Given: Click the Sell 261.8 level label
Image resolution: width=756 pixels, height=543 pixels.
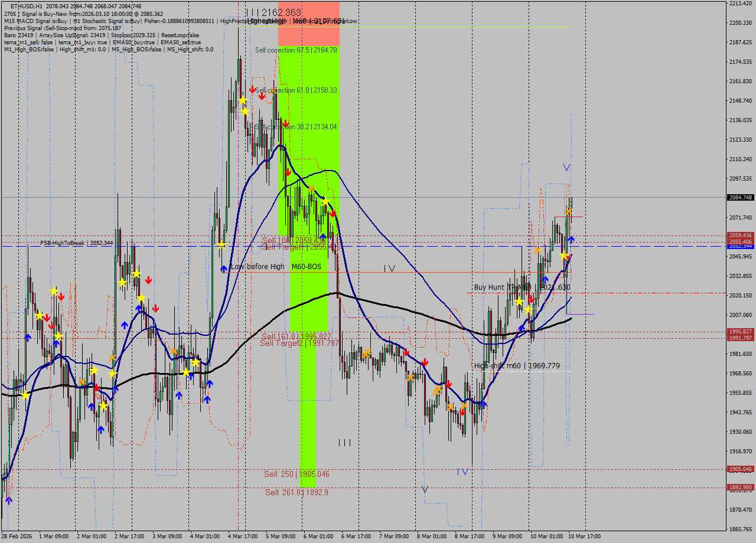Looking at the screenshot, I should [296, 492].
